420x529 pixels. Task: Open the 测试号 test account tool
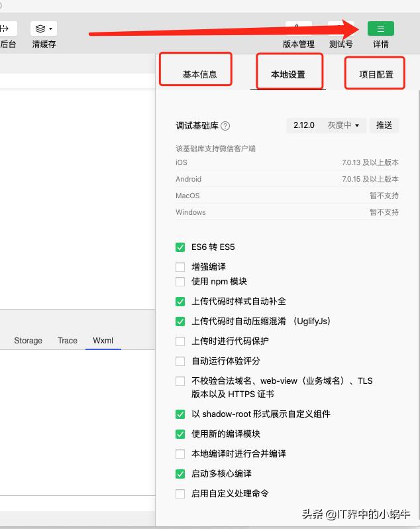pos(341,44)
